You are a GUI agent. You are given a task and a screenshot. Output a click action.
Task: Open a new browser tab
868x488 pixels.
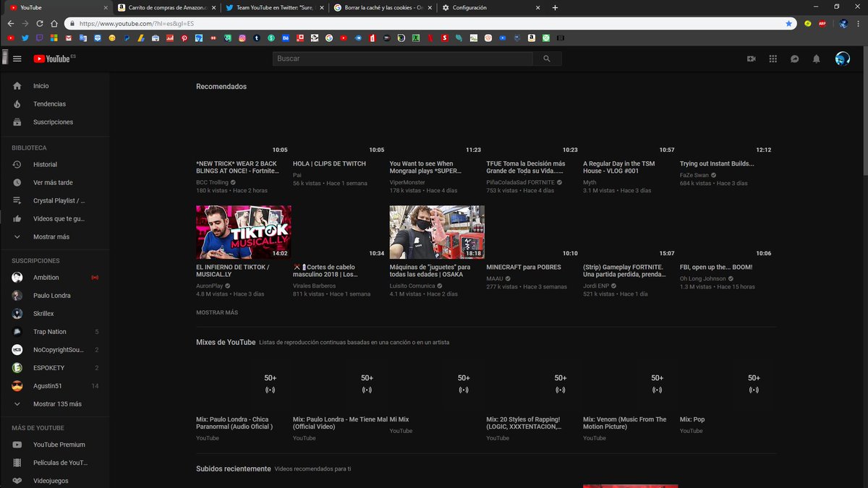(x=555, y=7)
